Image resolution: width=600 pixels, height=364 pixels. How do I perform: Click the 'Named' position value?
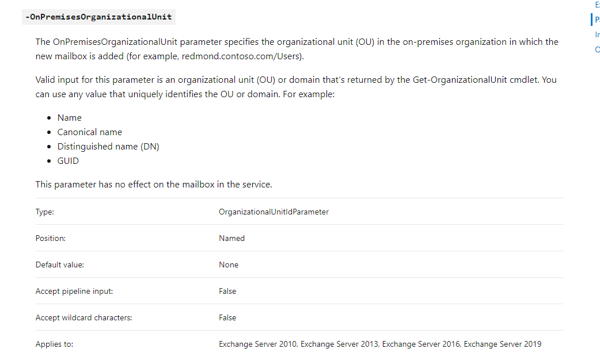231,238
